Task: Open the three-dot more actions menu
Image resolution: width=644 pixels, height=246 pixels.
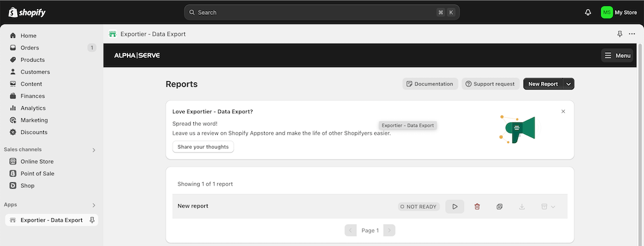Action: (x=632, y=34)
